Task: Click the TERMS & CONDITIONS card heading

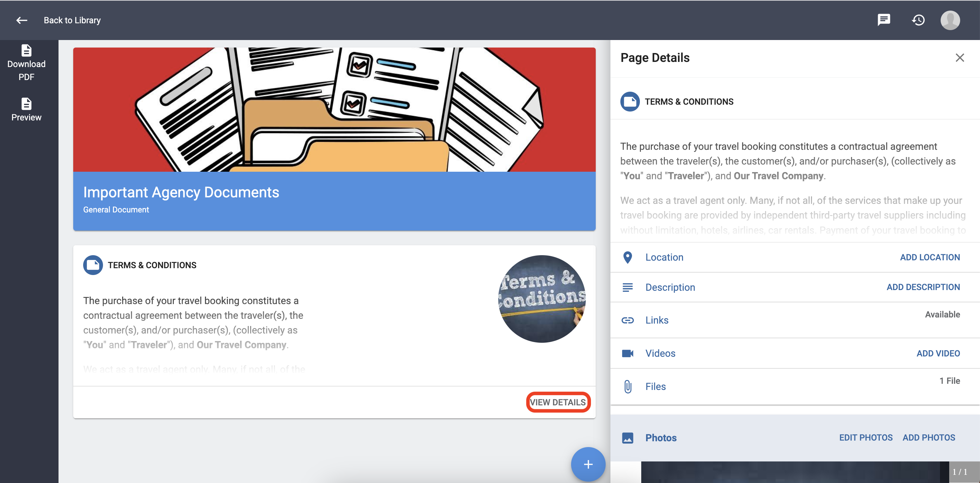Action: 152,265
